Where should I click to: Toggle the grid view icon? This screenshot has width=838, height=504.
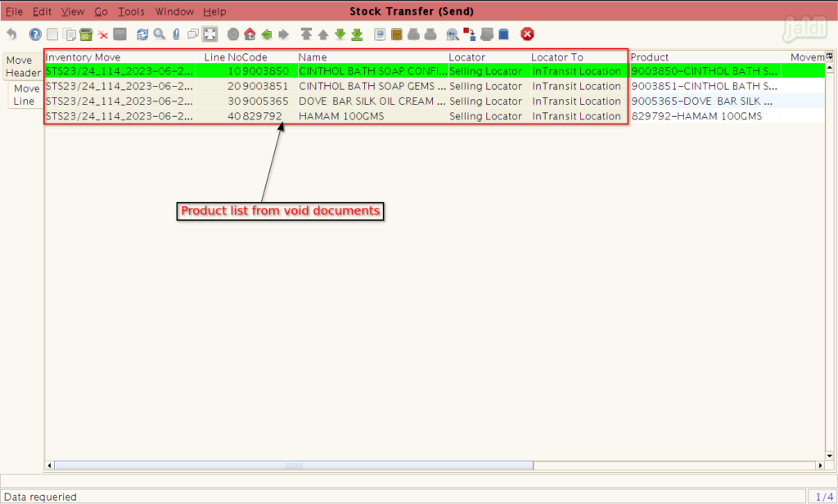pos(210,34)
